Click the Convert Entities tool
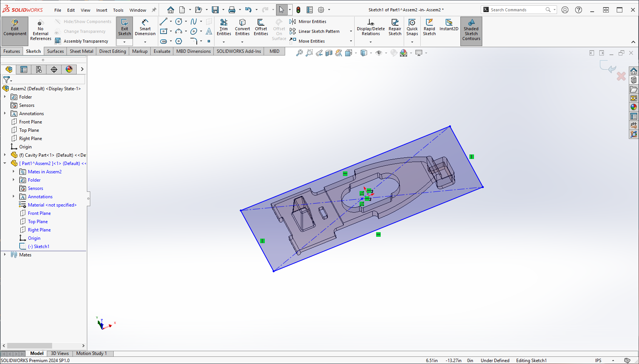The width and height of the screenshot is (639, 364). coord(242,27)
